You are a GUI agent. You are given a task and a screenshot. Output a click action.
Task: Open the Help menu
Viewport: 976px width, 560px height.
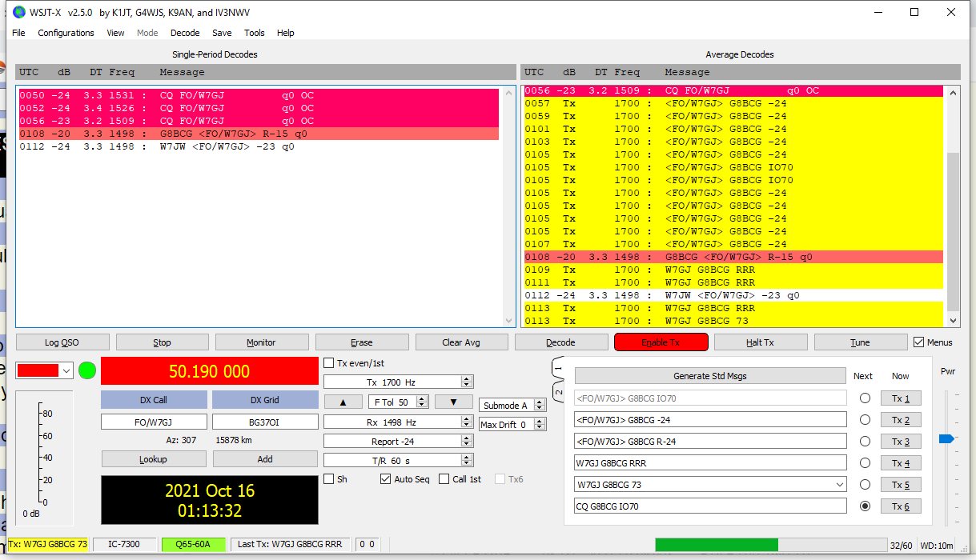pos(285,33)
